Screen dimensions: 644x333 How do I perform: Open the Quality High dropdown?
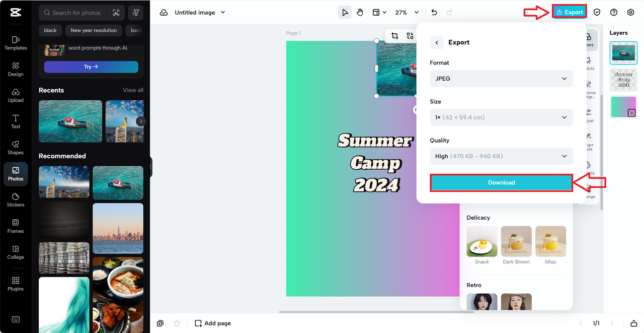(x=501, y=156)
